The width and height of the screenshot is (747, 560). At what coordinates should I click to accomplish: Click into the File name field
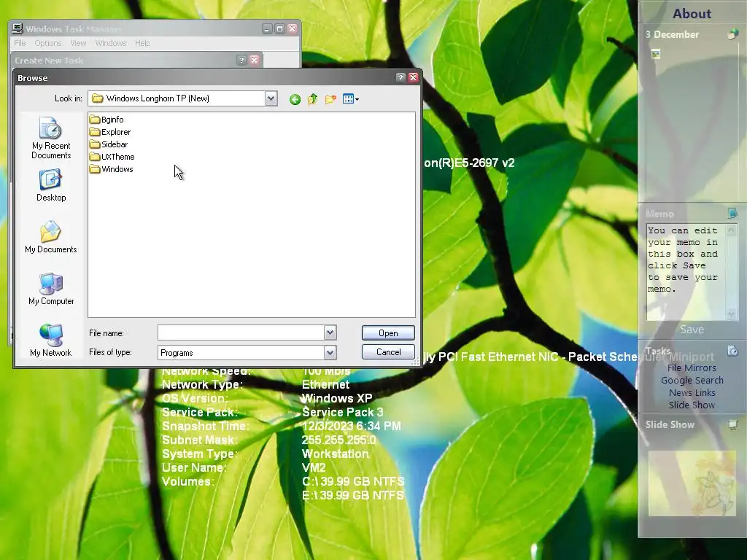(241, 332)
